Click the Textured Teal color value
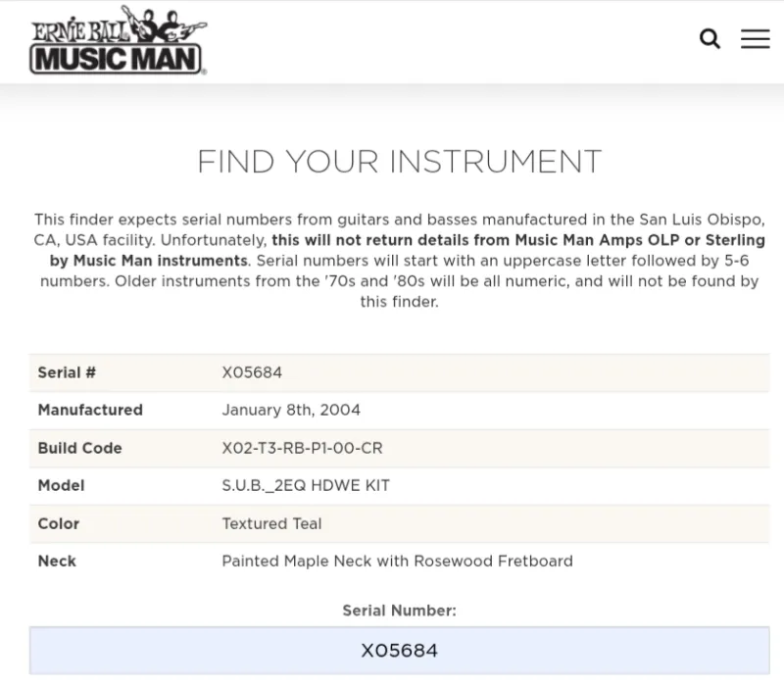Image resolution: width=784 pixels, height=686 pixels. 271,523
